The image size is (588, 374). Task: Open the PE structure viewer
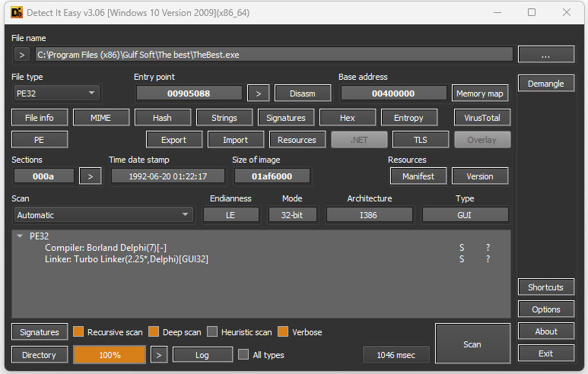click(x=40, y=140)
